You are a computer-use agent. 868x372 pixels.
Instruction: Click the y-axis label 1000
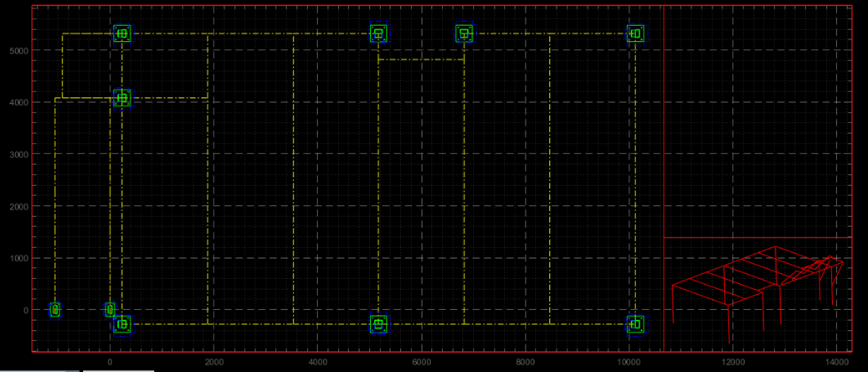[x=18, y=258]
